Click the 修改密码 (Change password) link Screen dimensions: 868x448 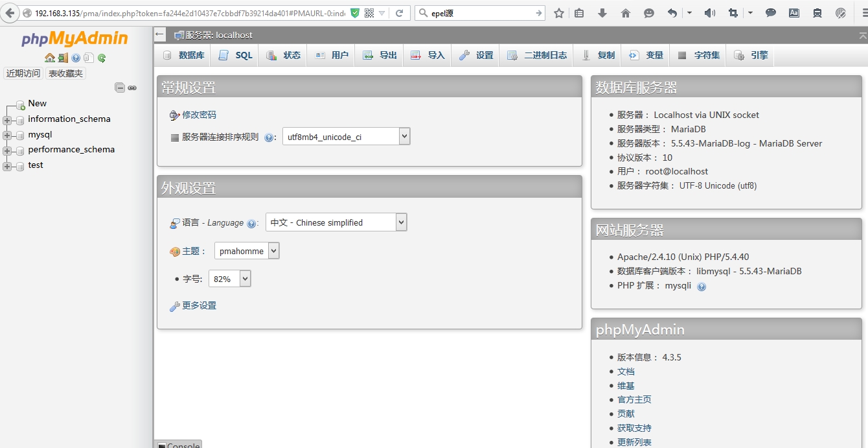coord(199,115)
